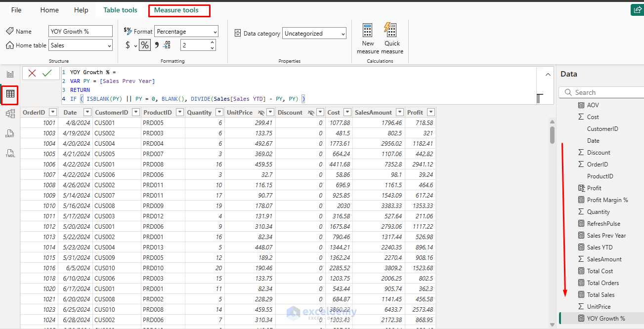
Task: Open the Home table dropdown
Action: click(x=81, y=45)
